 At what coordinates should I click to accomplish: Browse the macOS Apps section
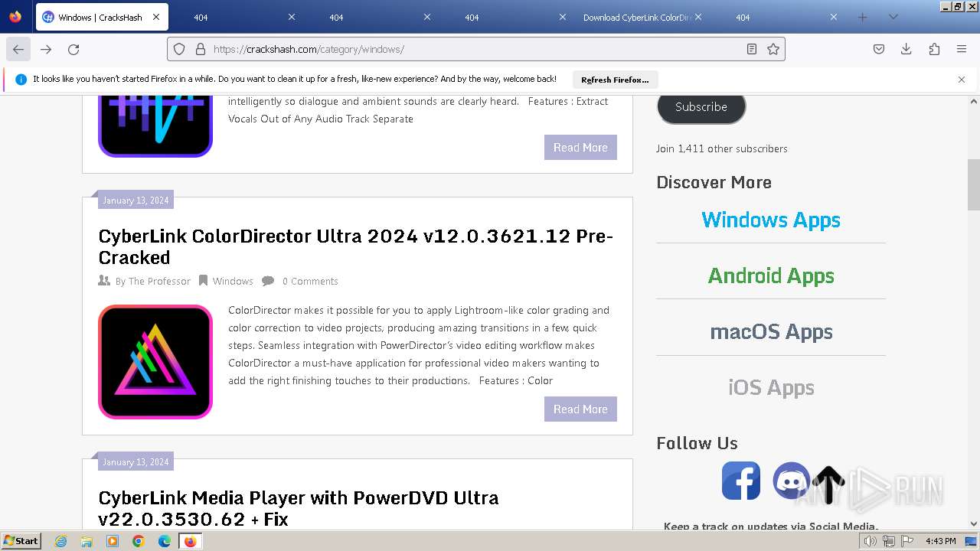pyautogui.click(x=771, y=331)
